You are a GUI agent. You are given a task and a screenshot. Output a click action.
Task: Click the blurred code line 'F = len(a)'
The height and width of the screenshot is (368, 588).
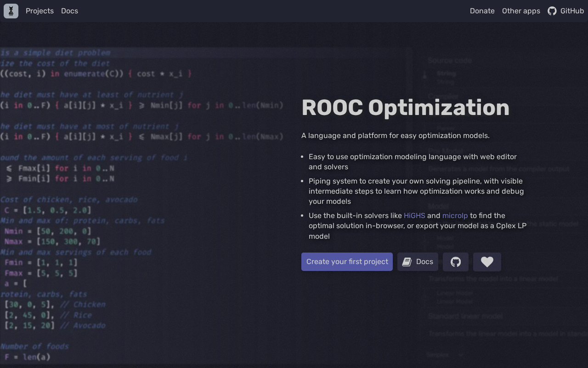(27, 357)
